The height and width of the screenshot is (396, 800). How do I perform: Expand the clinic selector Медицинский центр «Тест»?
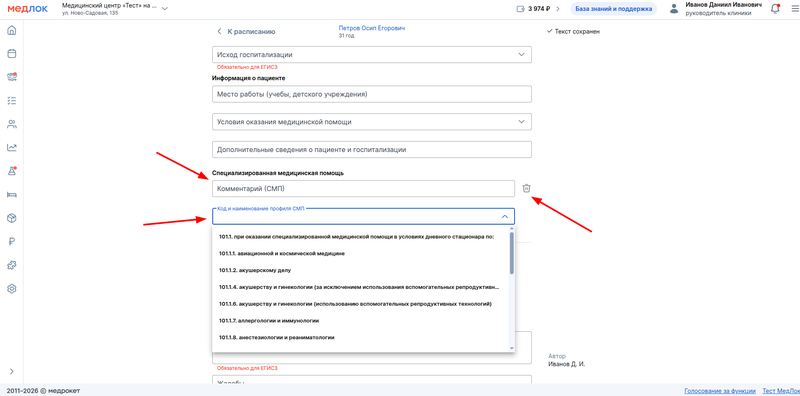click(164, 9)
